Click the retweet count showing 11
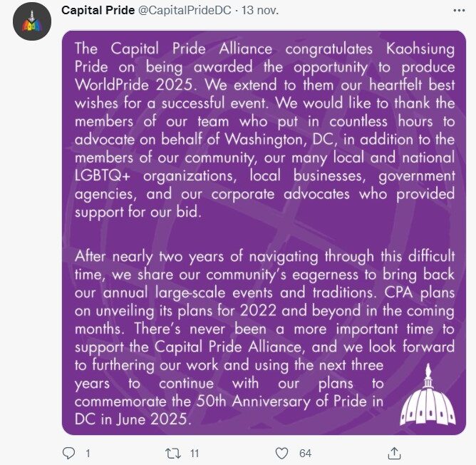 click(195, 453)
